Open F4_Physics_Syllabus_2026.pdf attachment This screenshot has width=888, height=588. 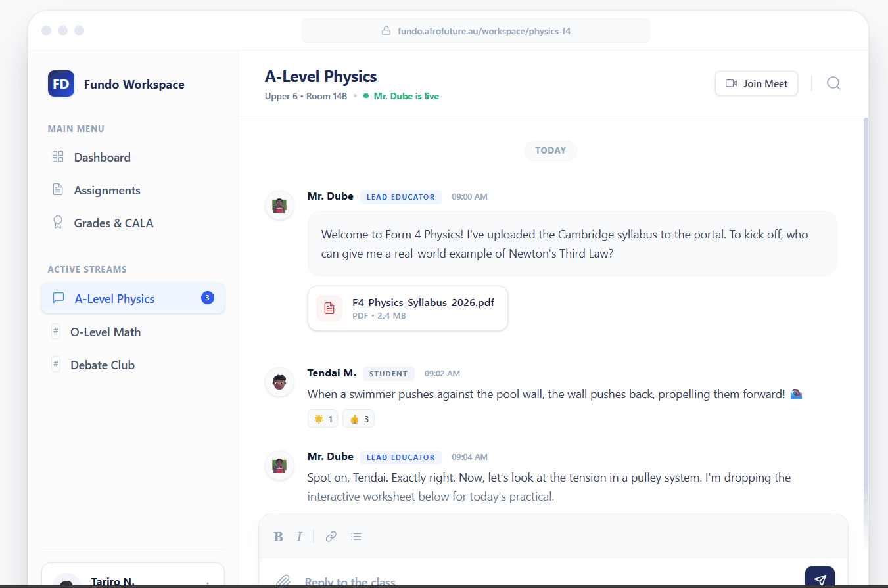(x=423, y=303)
